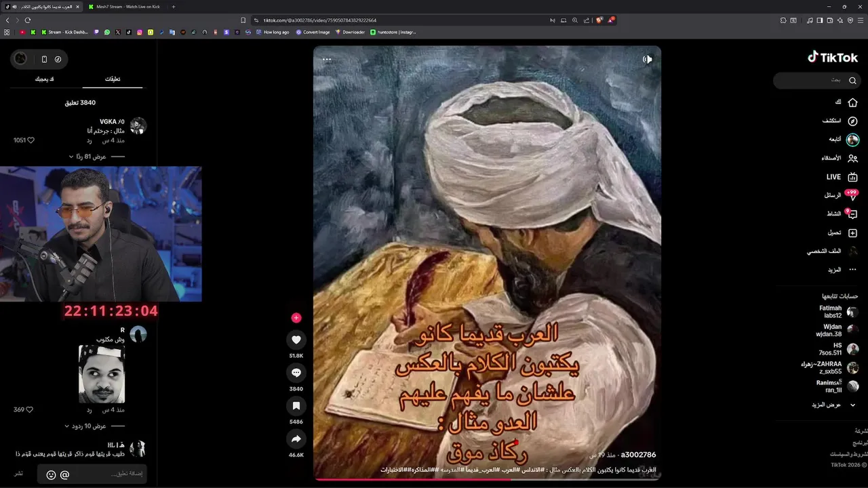Screen dimensions: 868x488
Task: Open YouTube bookmark icon
Action: pos(22,32)
